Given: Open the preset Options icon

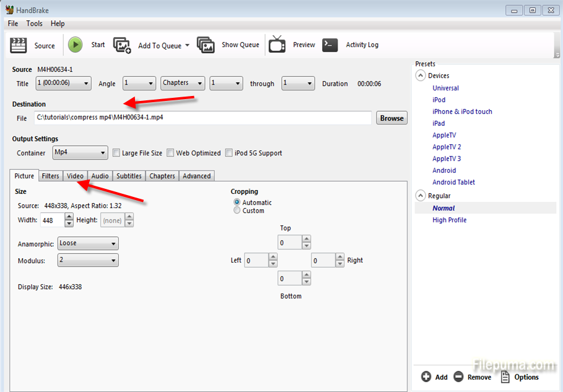Looking at the screenshot, I should [505, 377].
